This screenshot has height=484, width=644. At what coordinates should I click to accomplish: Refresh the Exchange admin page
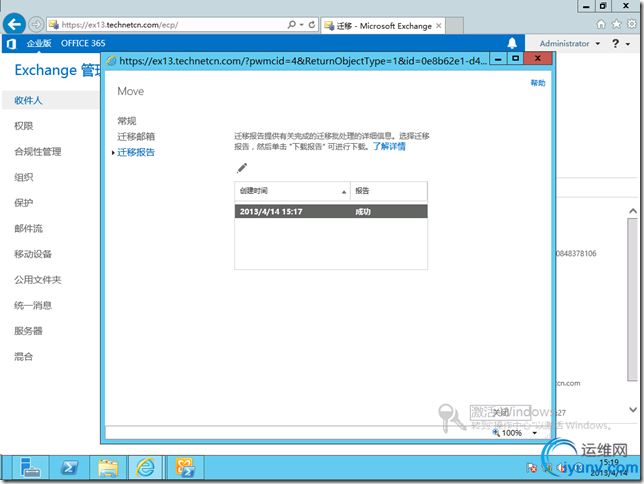(312, 25)
